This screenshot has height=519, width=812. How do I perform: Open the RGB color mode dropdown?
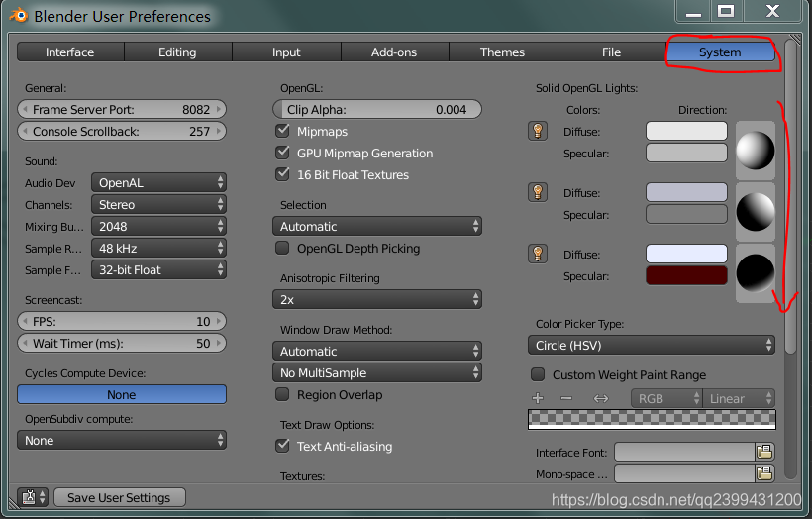coord(666,398)
